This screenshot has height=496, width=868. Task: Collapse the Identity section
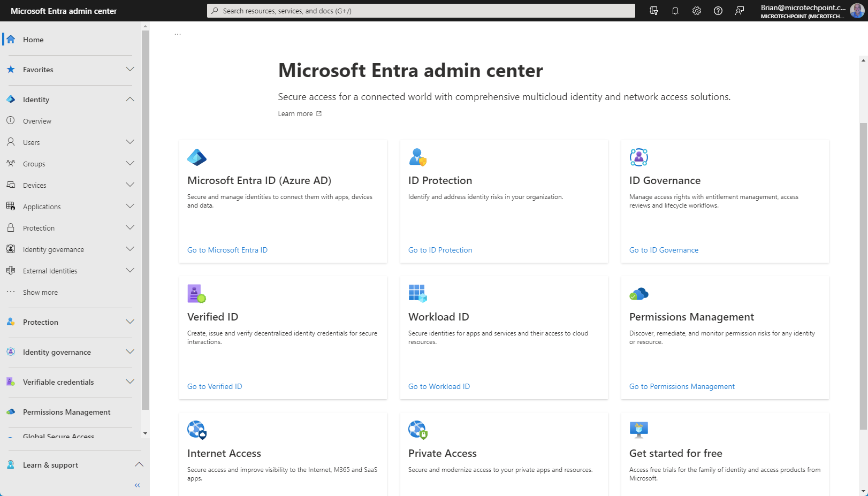130,100
